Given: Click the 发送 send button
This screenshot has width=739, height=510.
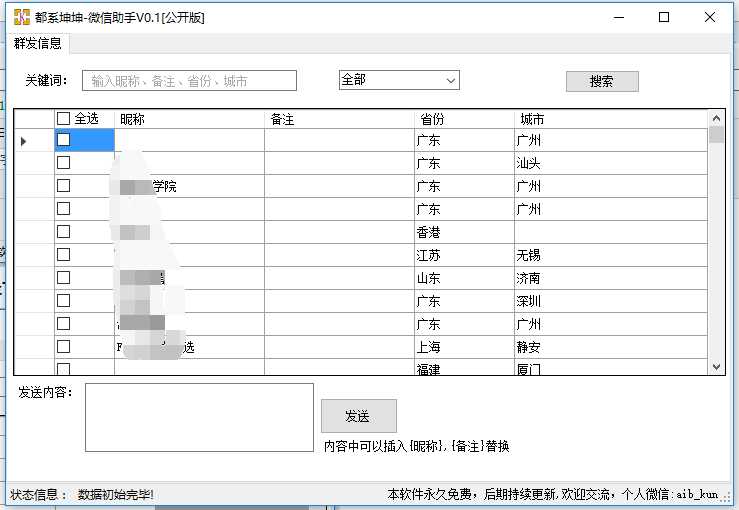Looking at the screenshot, I should pyautogui.click(x=358, y=416).
